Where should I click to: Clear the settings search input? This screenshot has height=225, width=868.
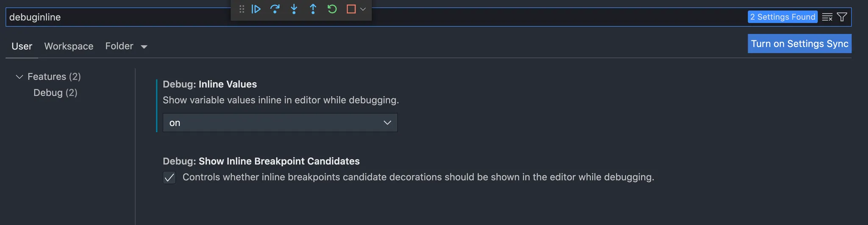click(827, 17)
